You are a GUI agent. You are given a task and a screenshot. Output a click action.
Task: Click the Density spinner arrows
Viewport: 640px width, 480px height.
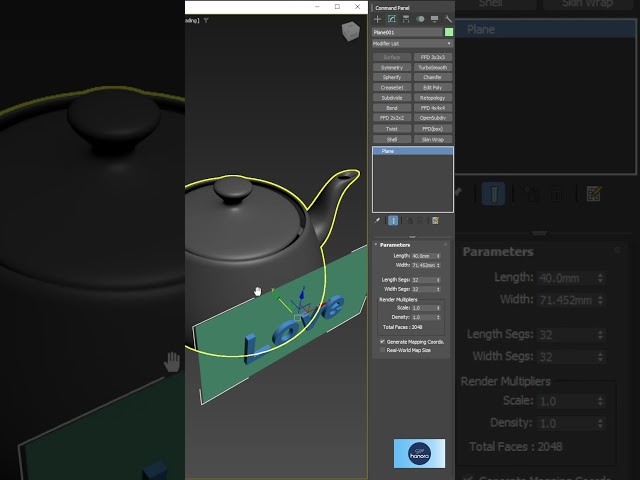coord(438,317)
